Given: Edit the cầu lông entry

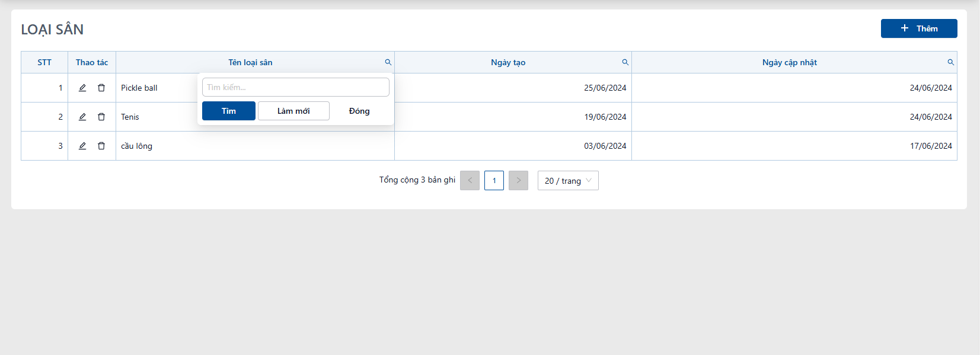Looking at the screenshot, I should pos(82,146).
